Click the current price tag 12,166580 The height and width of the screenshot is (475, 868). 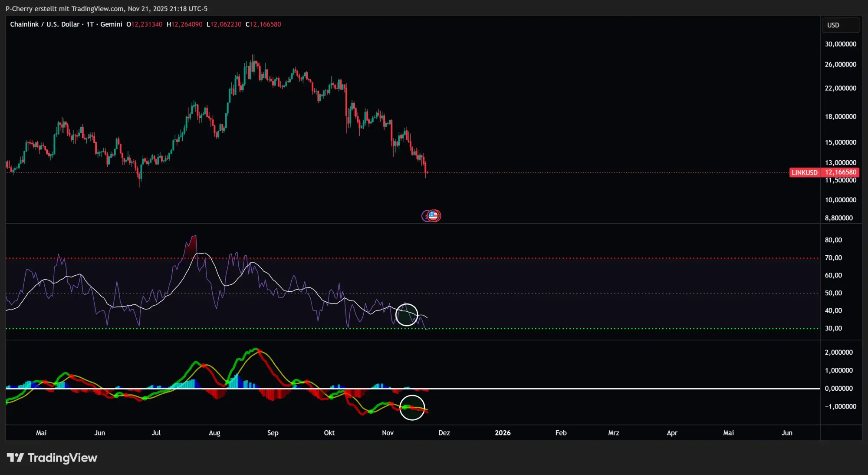click(841, 172)
